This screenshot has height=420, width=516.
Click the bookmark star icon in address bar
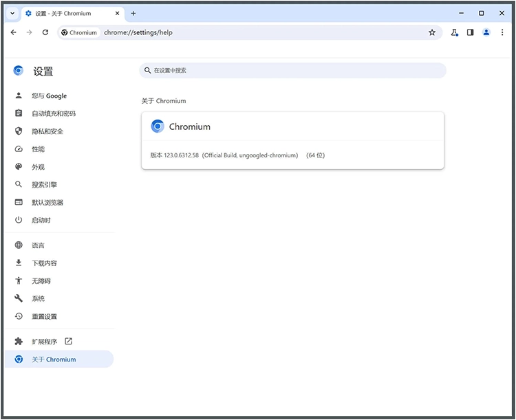pos(432,32)
